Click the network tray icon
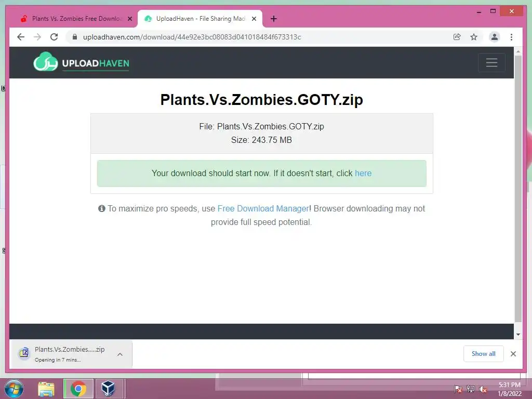The height and width of the screenshot is (399, 532). pos(470,389)
